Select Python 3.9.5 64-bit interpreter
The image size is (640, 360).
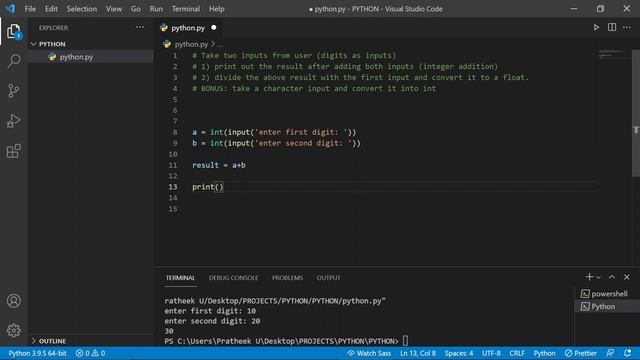pos(37,353)
